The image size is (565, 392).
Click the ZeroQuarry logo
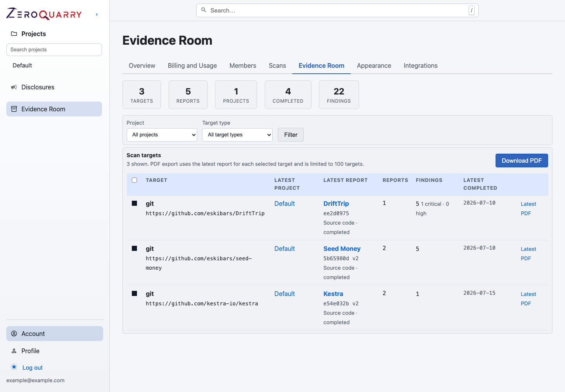(44, 14)
